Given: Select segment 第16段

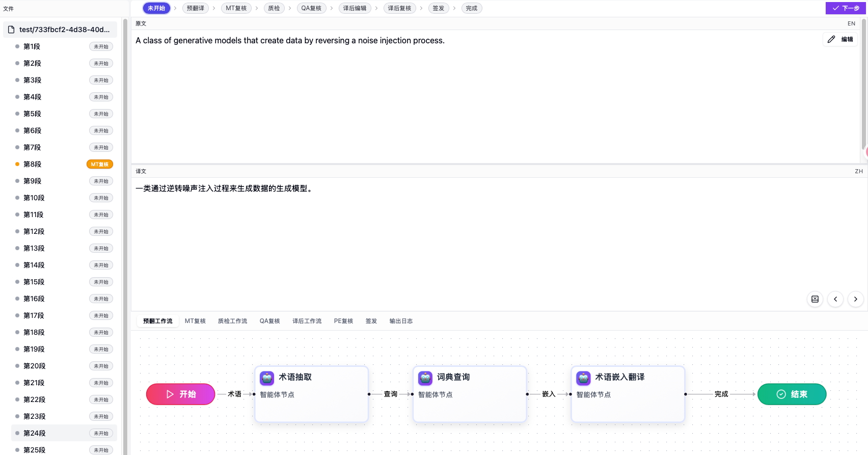Looking at the screenshot, I should tap(64, 299).
